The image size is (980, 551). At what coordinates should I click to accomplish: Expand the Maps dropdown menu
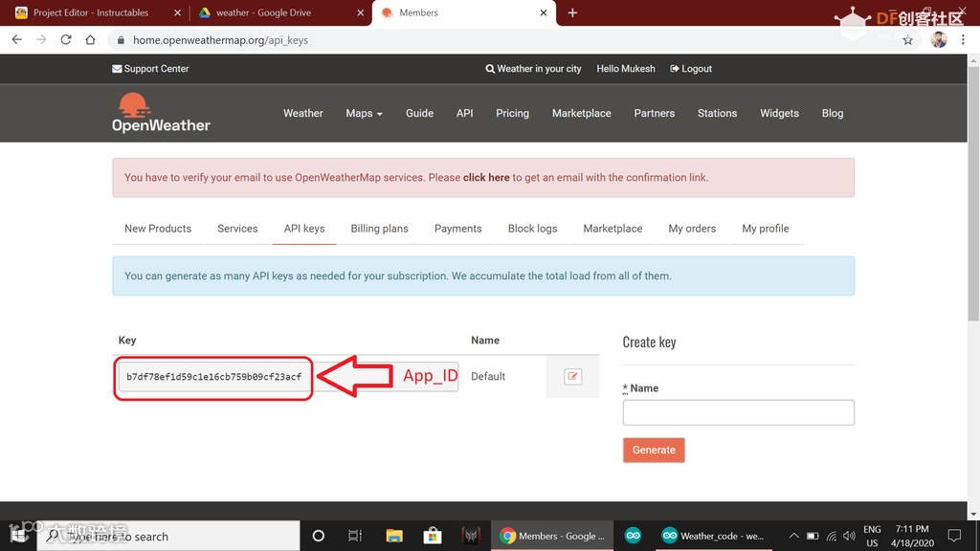364,113
